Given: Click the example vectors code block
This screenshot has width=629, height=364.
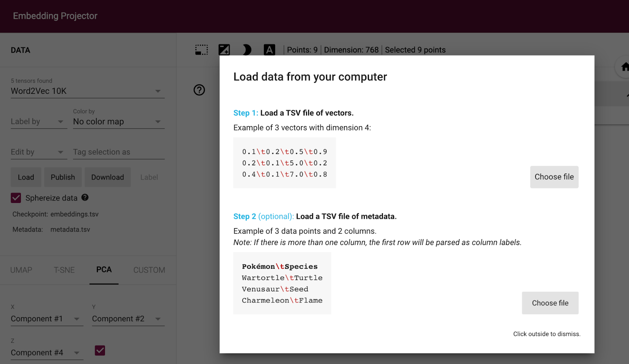Looking at the screenshot, I should 285,163.
